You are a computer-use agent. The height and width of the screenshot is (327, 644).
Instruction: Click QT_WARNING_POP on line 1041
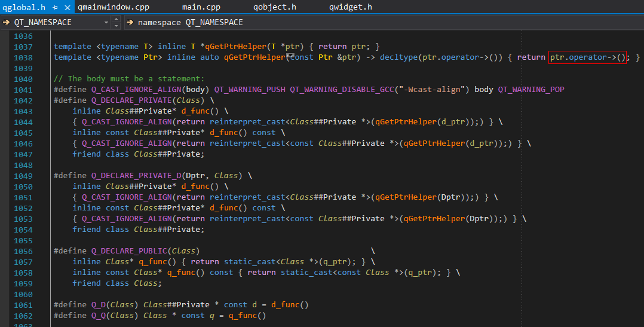coord(531,90)
